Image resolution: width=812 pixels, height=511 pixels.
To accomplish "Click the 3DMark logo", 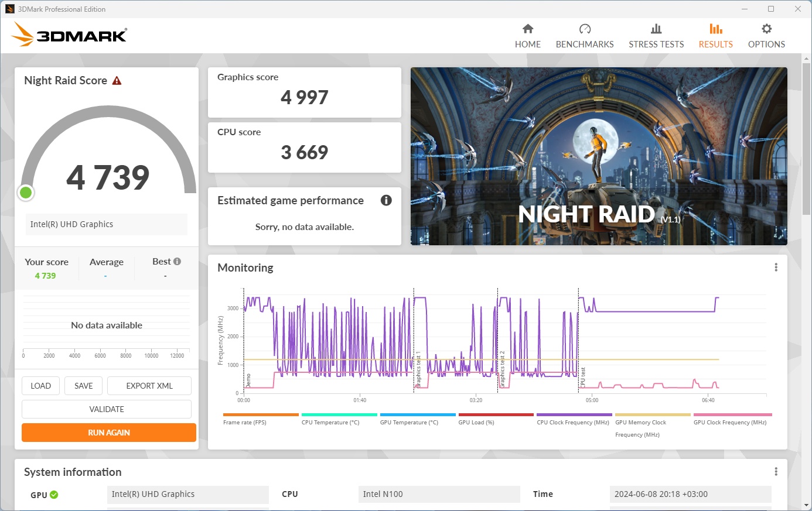I will point(69,35).
